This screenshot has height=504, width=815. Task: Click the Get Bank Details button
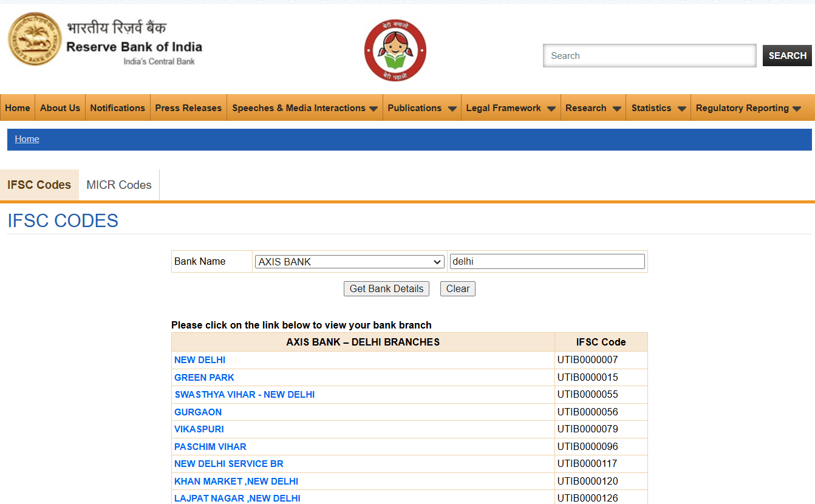[386, 288]
